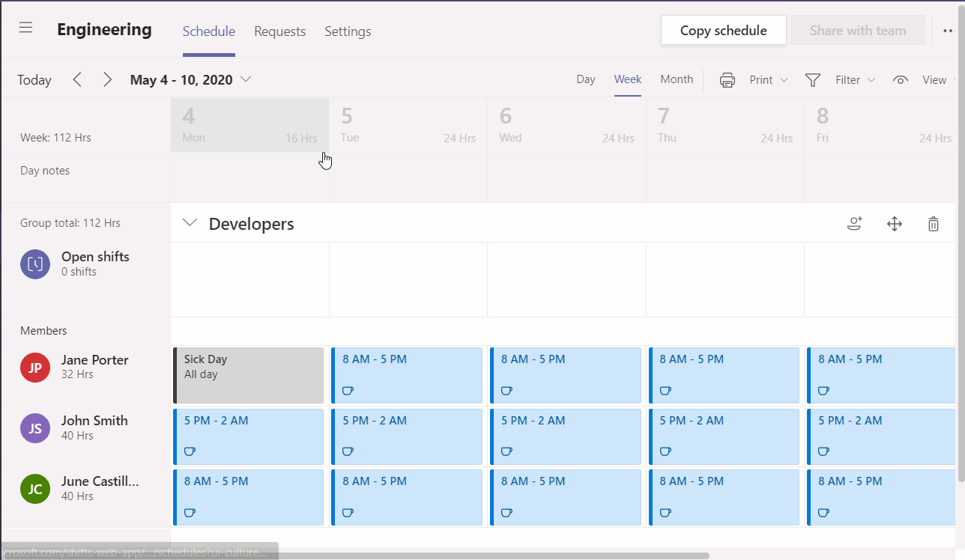Viewport: 965px width, 560px height.
Task: Open June Castillo's Friday 8 AM - 5 PM shift
Action: [x=883, y=497]
